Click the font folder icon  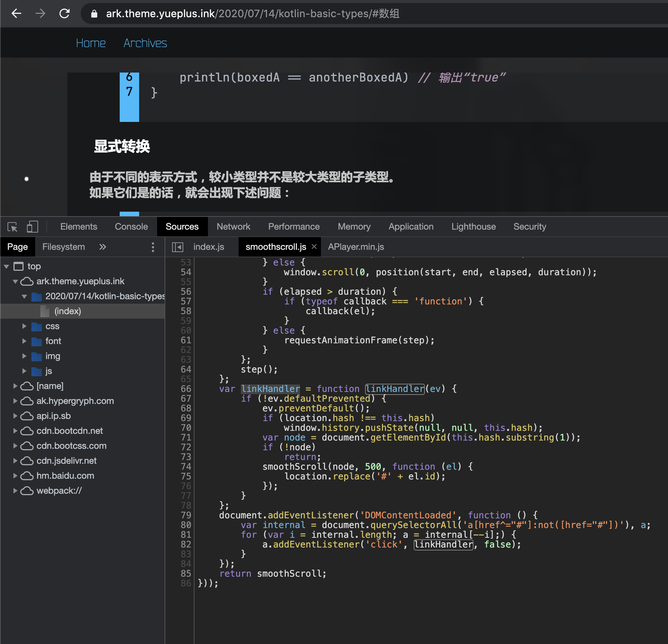pos(37,341)
